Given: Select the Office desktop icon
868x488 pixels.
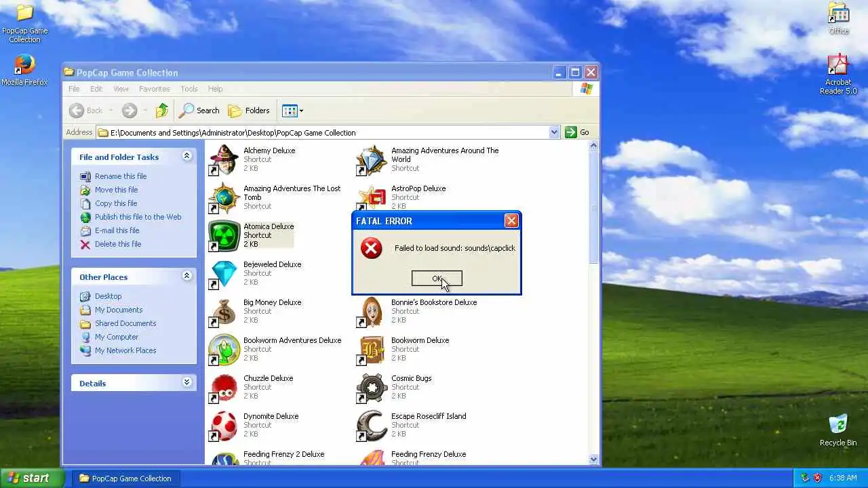Looking at the screenshot, I should (839, 19).
